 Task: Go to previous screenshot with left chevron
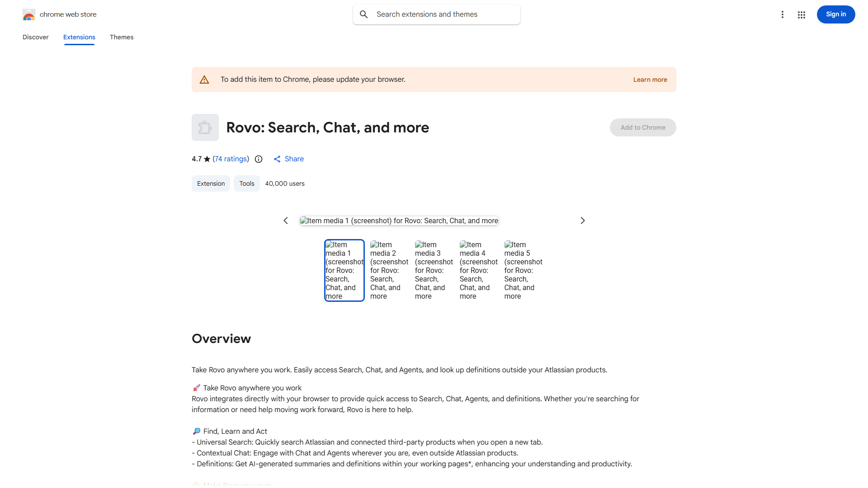pos(286,221)
